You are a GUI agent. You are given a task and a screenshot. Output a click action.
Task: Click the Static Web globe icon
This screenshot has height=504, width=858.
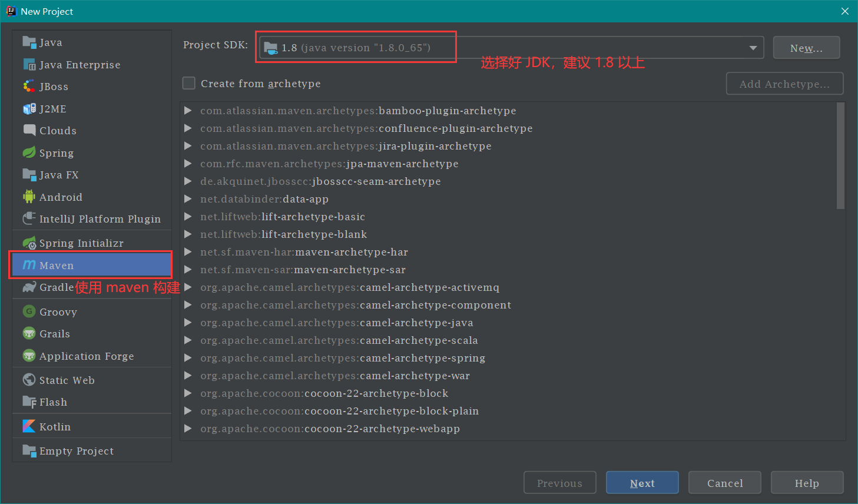[29, 380]
